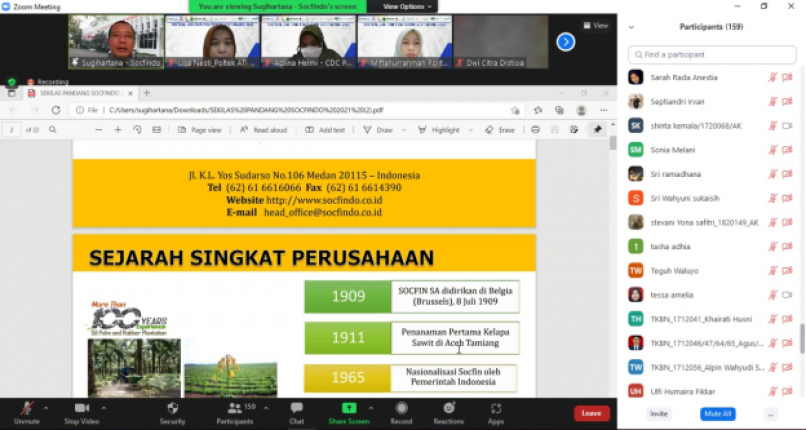Click the browser profile avatar icon
806x430 pixels.
(x=581, y=110)
